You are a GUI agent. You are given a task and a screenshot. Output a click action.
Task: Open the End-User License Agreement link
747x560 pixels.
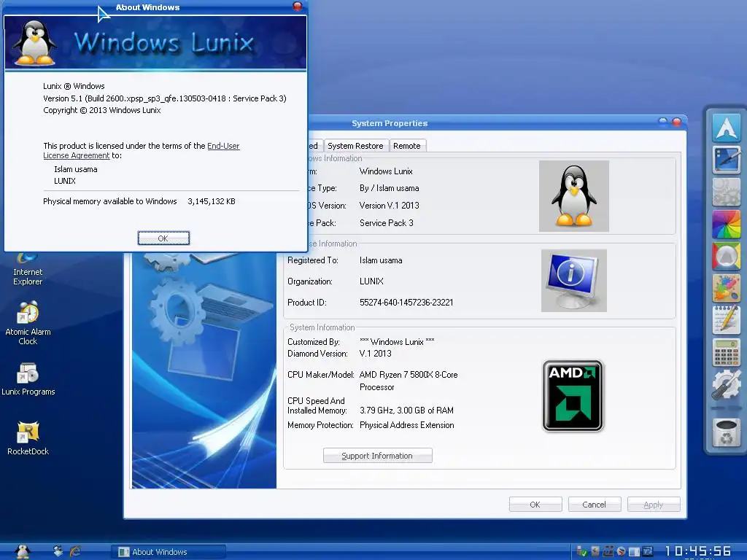click(x=142, y=150)
